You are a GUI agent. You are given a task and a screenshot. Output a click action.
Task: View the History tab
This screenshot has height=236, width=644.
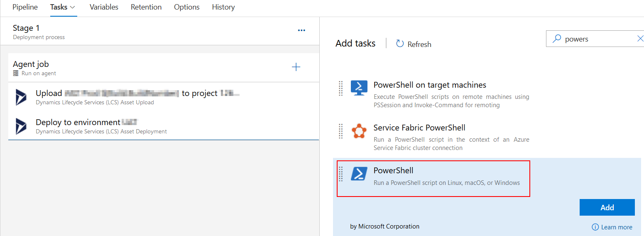click(223, 7)
